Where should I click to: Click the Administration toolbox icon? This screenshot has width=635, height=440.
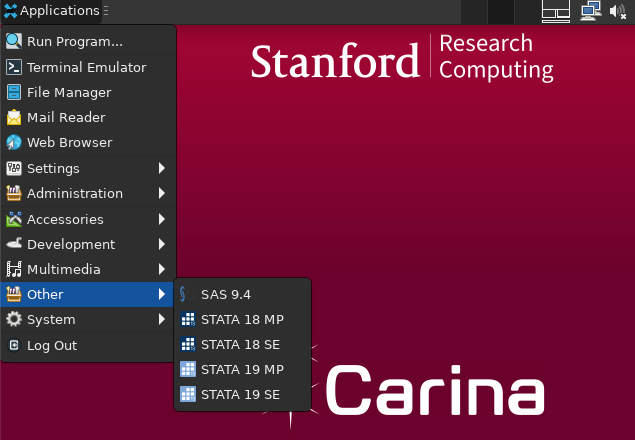(14, 193)
